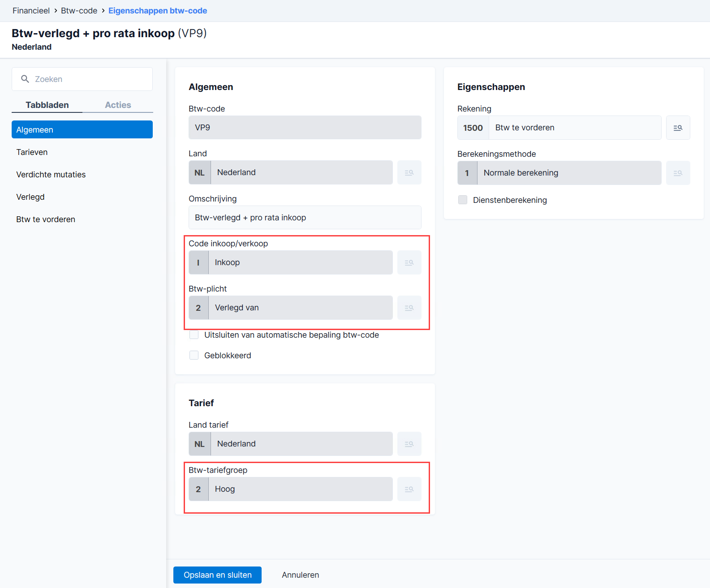This screenshot has width=710, height=588.
Task: Click the Annuleren link
Action: [x=301, y=575]
